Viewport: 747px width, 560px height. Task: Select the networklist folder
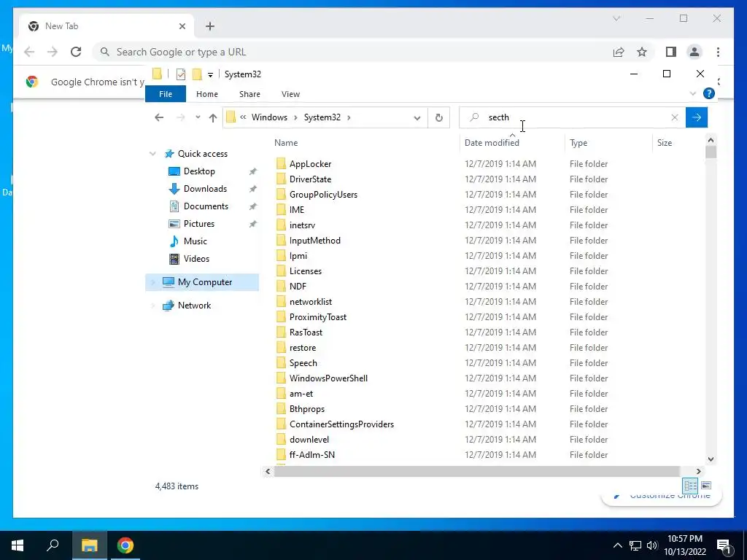tap(311, 302)
